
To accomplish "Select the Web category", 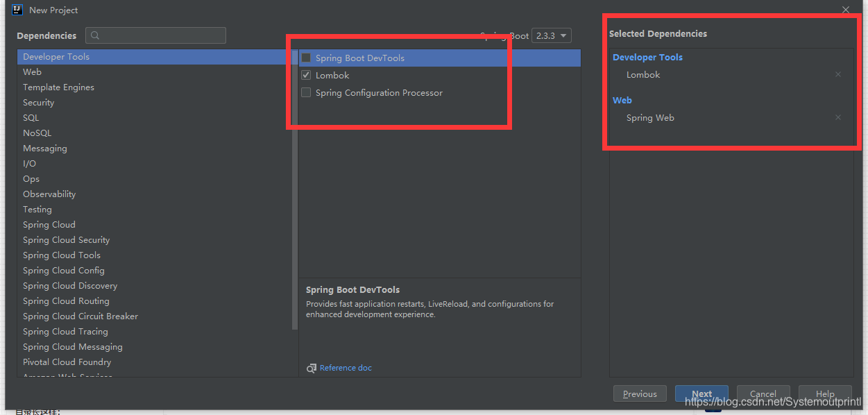I will 155,72.
